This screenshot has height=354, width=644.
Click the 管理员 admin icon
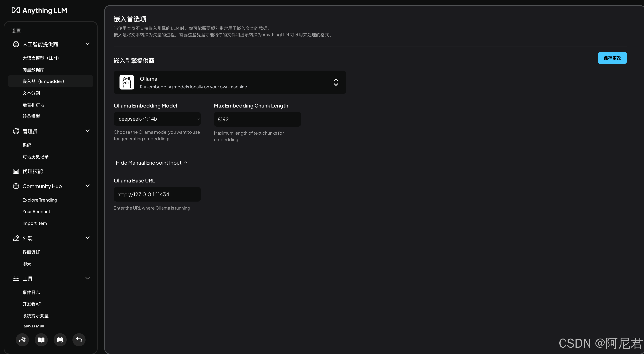point(16,131)
